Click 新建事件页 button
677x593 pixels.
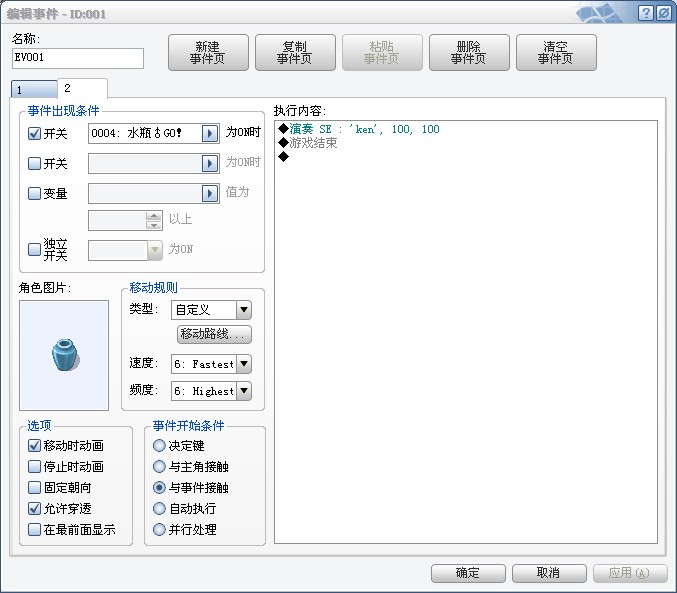click(x=208, y=53)
